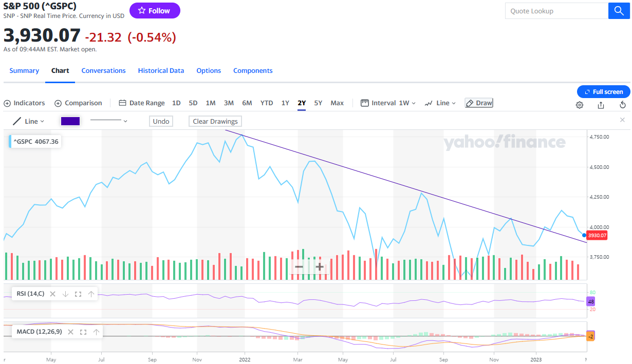Click the 4,750.00 axis label
Screen dimensions: 632x364
tap(600, 137)
